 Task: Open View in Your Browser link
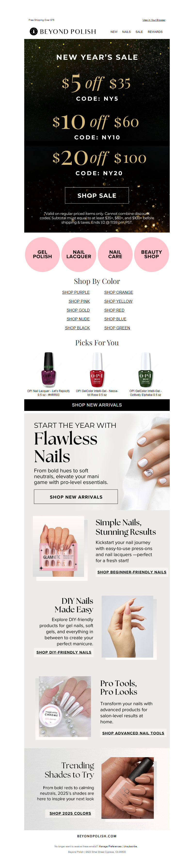pyautogui.click(x=154, y=20)
